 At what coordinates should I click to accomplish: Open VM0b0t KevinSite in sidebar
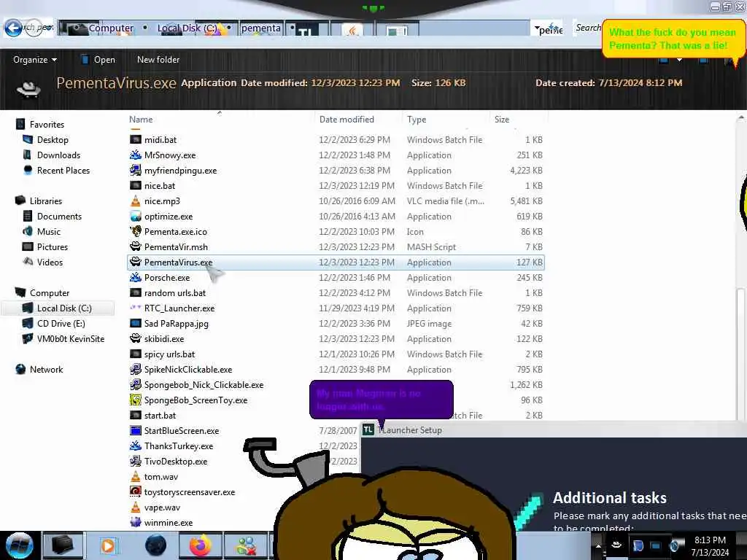point(71,339)
